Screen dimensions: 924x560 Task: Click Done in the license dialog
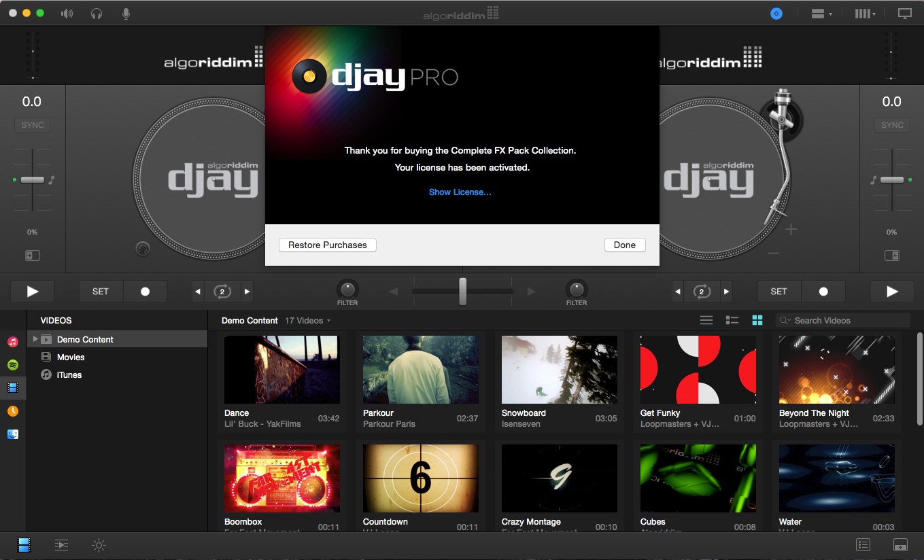[x=624, y=245]
